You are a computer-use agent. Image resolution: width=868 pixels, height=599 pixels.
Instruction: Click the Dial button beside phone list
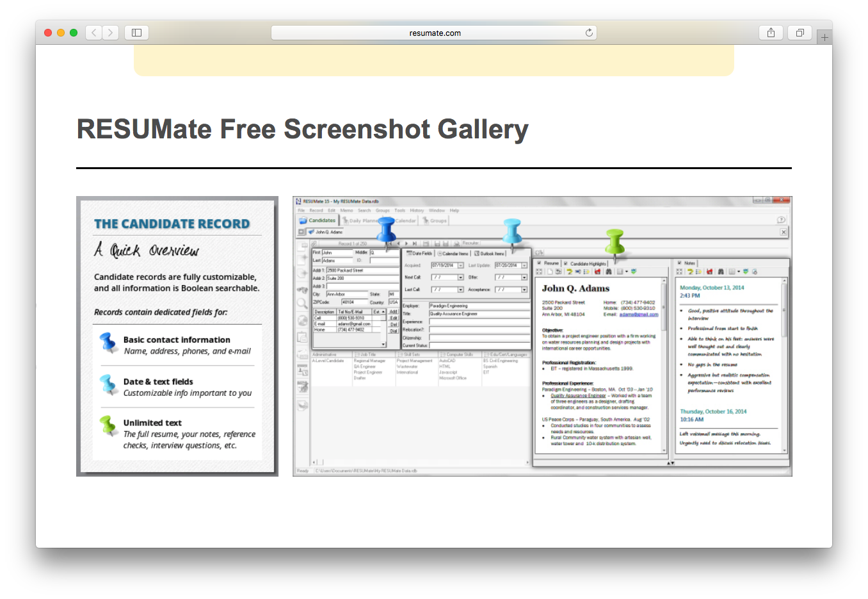[x=394, y=331]
